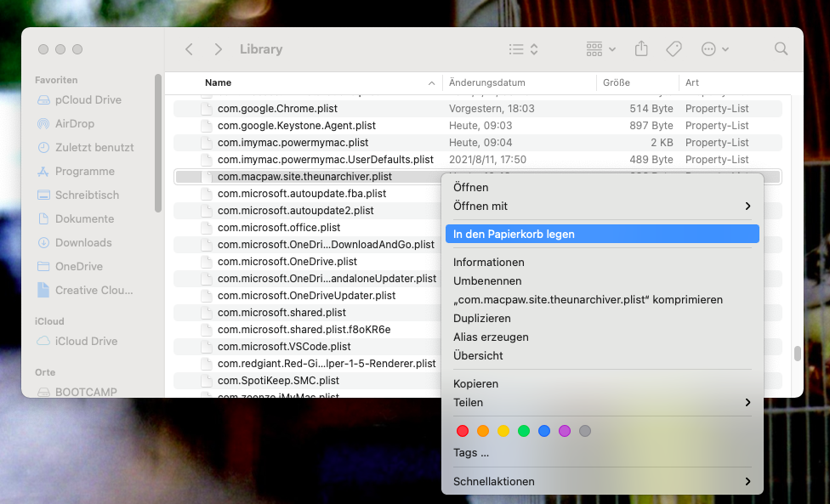Click the sidebar vertical scrollbar
The width and height of the screenshot is (830, 504).
coord(157,143)
